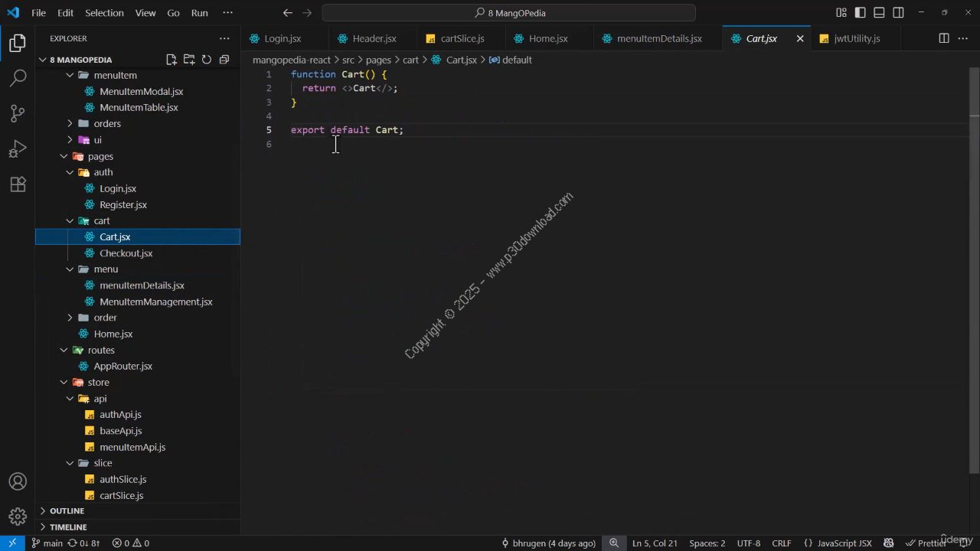
Task: Click the 8 MangOPedia command search box
Action: (x=508, y=13)
